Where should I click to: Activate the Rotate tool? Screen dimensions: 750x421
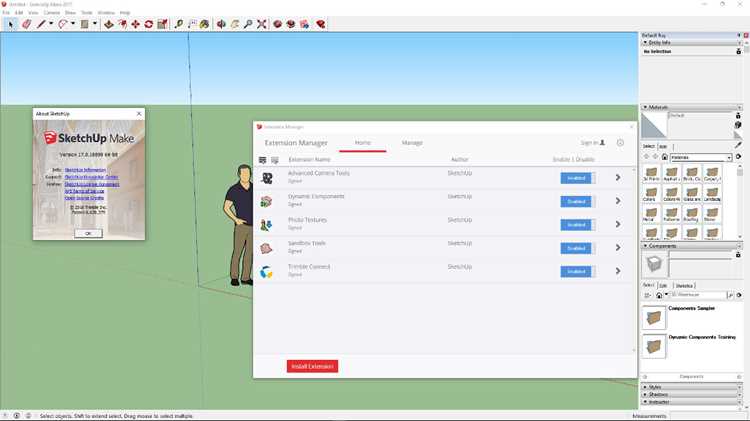(149, 24)
